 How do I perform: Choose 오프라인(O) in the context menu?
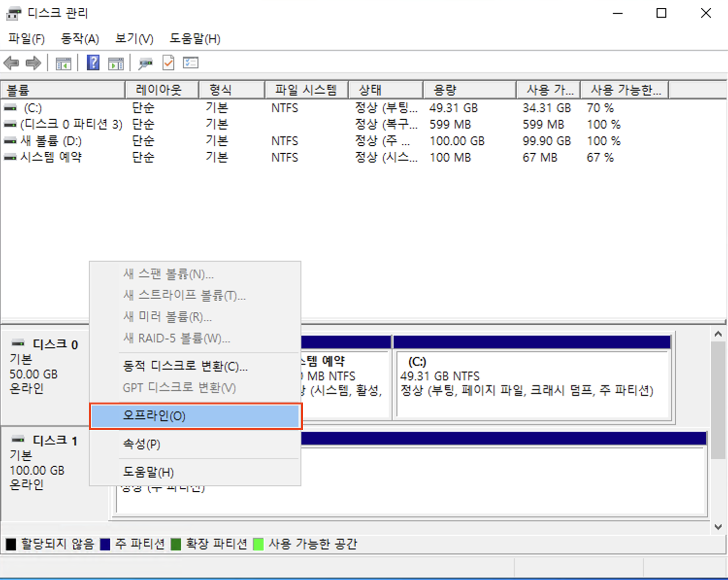coord(195,416)
